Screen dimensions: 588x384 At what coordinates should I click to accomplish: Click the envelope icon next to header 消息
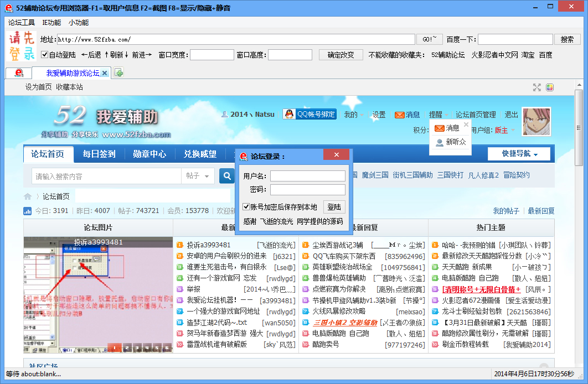pyautogui.click(x=399, y=115)
